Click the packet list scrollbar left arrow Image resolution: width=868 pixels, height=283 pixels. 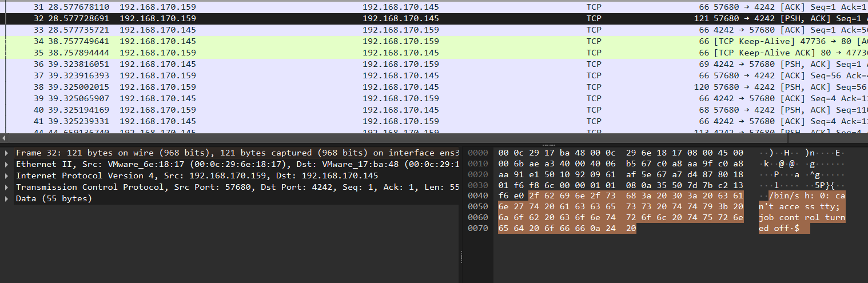tap(5, 138)
